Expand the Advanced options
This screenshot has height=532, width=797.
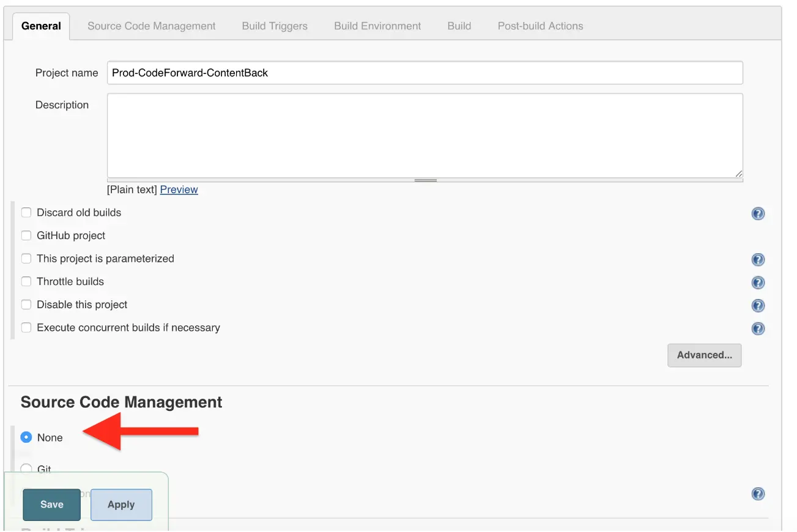coord(704,355)
